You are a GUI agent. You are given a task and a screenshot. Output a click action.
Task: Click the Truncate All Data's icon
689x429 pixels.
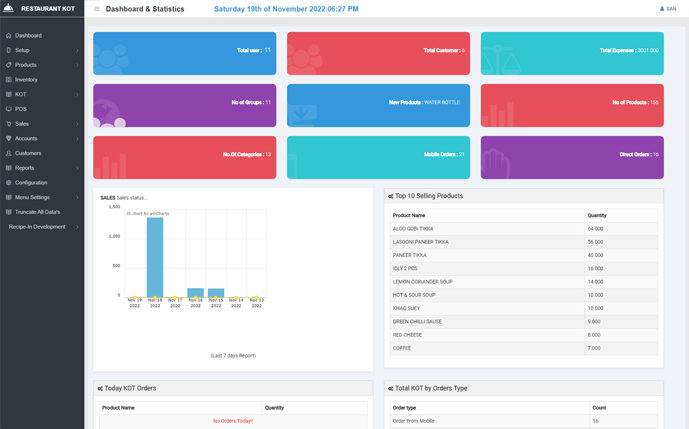click(9, 212)
